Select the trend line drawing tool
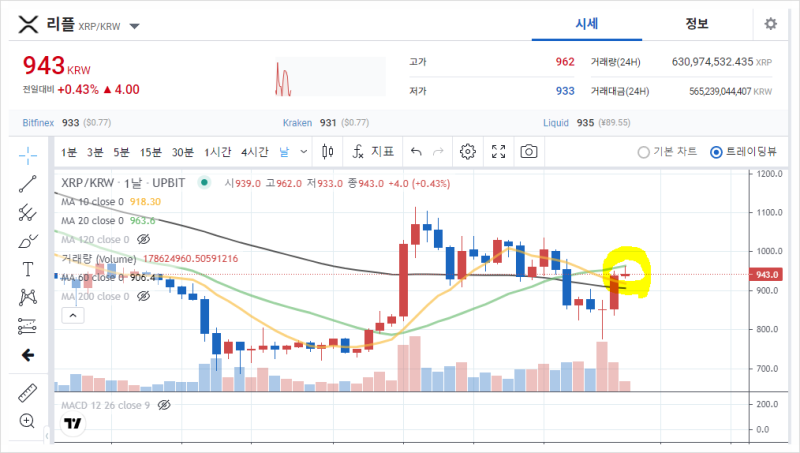The width and height of the screenshot is (800, 453). pos(28,184)
